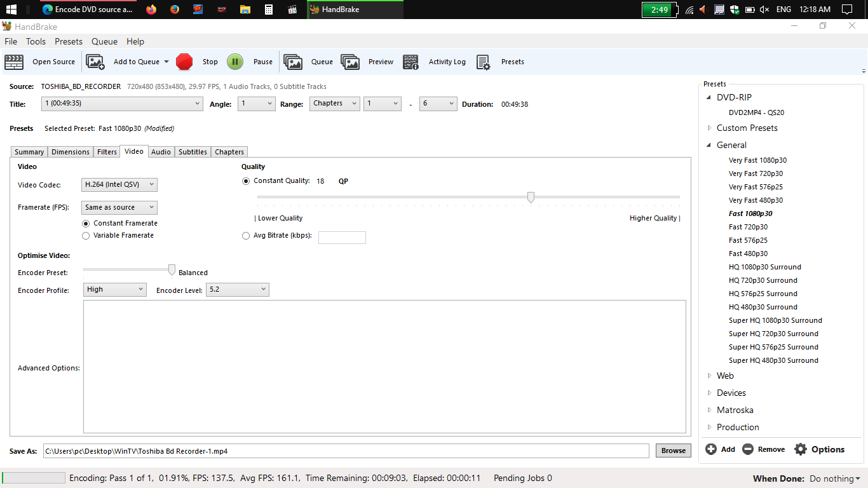Click the Wi-Fi network tray icon
Screen dimensions: 868x488
(689, 10)
